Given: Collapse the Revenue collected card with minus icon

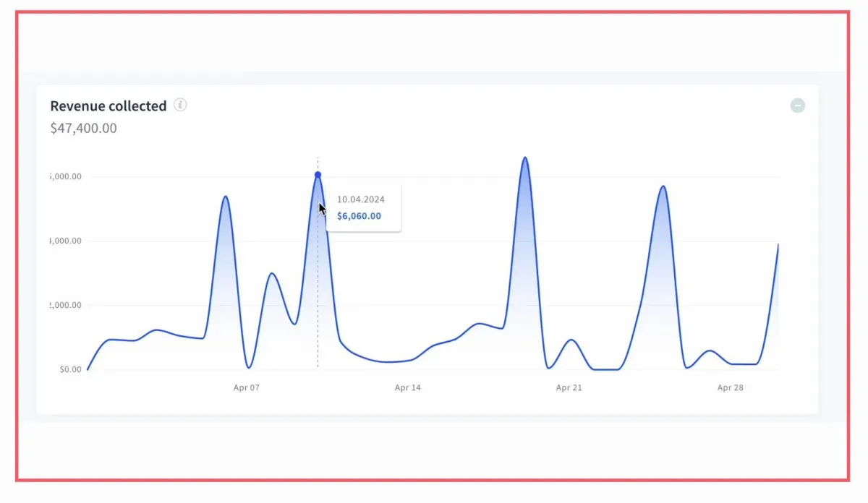Looking at the screenshot, I should coord(797,106).
